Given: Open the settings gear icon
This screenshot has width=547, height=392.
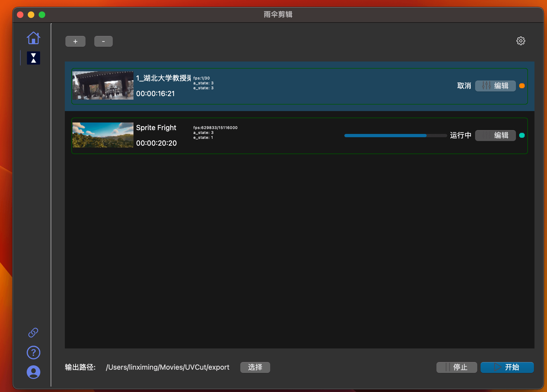Looking at the screenshot, I should click(x=521, y=41).
